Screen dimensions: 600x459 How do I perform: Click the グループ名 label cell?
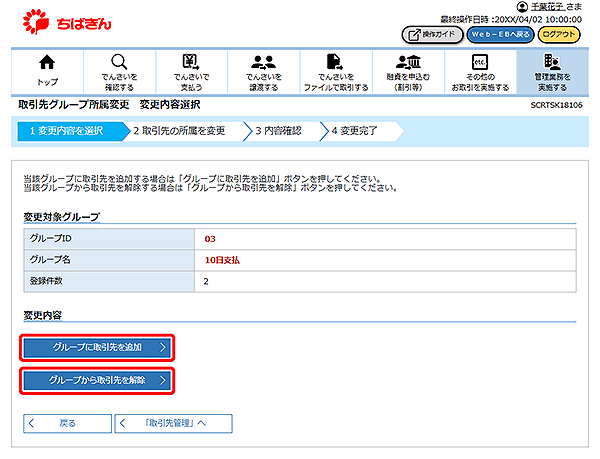[x=109, y=260]
